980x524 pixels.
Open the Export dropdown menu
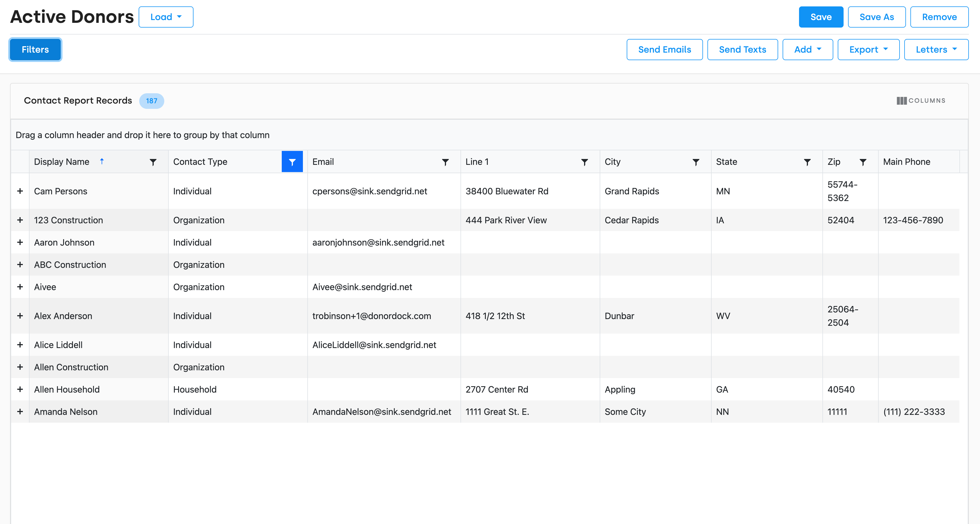868,50
